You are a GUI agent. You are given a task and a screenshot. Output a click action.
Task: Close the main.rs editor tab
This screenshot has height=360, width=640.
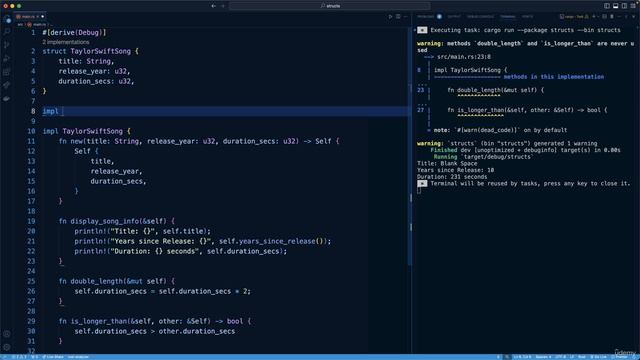[42, 17]
